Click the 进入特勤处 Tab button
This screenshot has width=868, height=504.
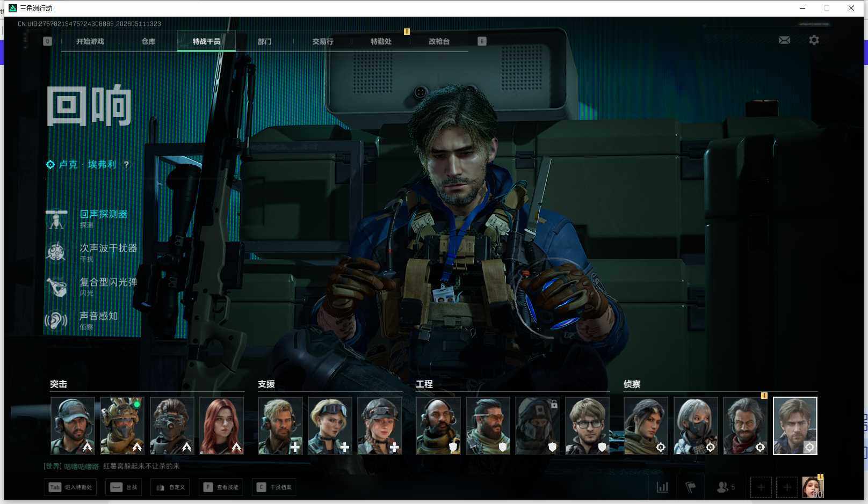point(70,487)
